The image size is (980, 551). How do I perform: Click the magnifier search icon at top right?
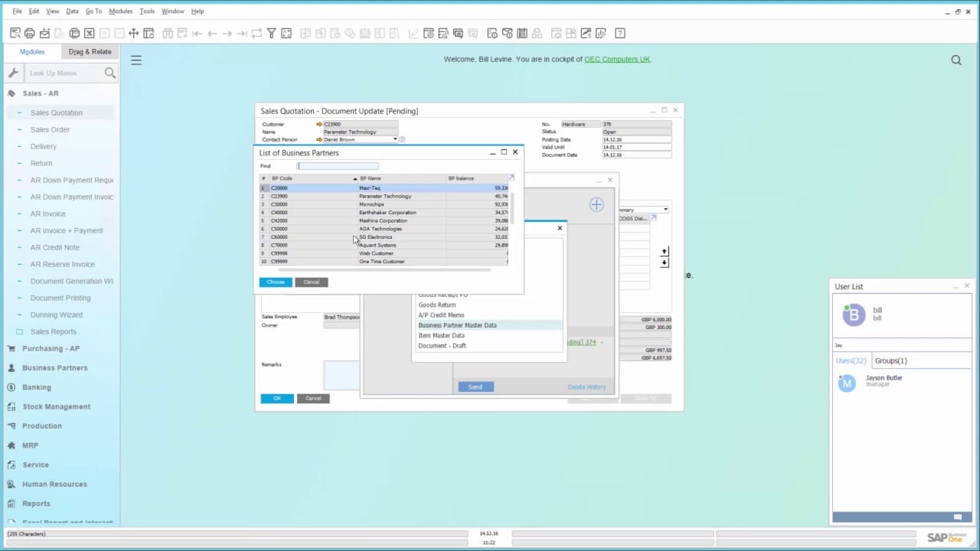click(x=956, y=60)
